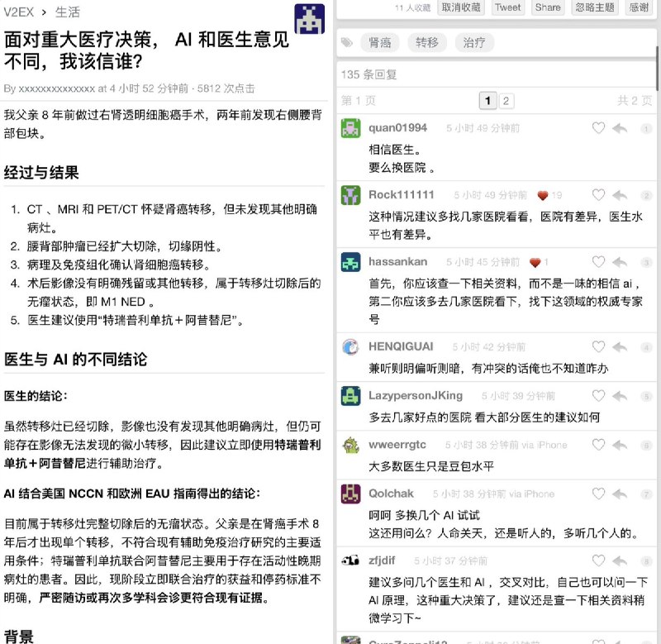The width and height of the screenshot is (661, 644).
Task: Reply to quan01994 using arrow icon
Action: coord(620,128)
